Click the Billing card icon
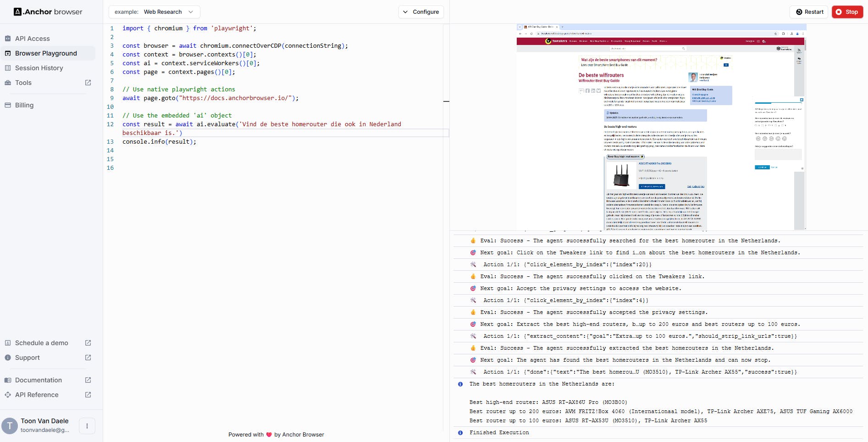 click(x=8, y=105)
